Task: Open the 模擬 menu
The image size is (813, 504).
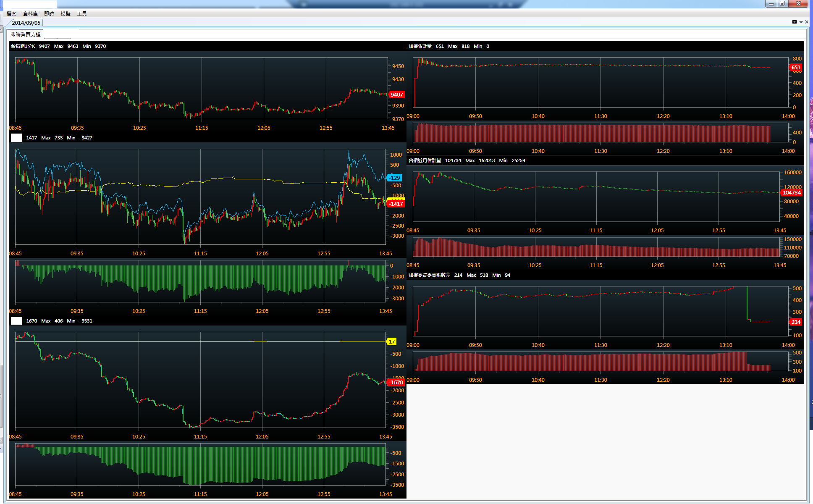Action: (66, 14)
